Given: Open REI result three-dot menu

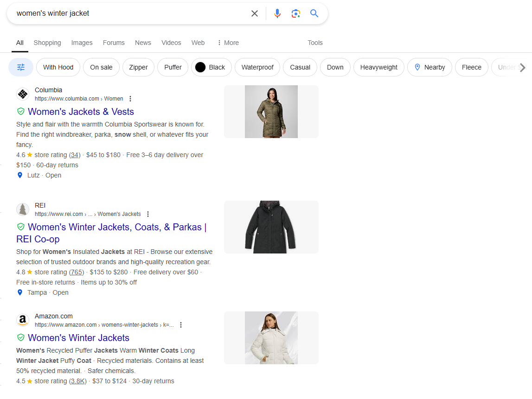Looking at the screenshot, I should [x=147, y=214].
